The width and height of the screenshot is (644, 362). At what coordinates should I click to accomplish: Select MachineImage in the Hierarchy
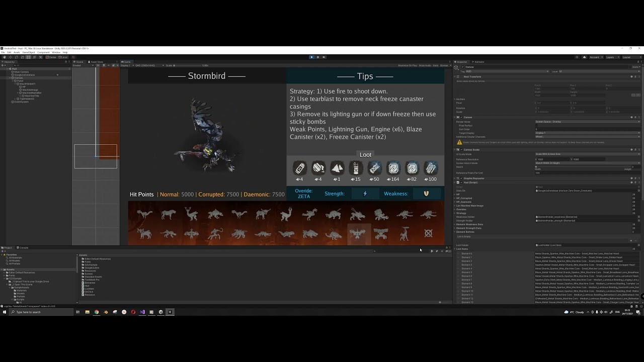(x=30, y=90)
